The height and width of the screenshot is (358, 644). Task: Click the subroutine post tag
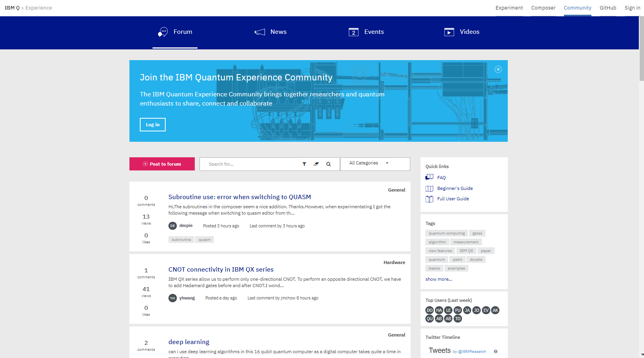[181, 240]
